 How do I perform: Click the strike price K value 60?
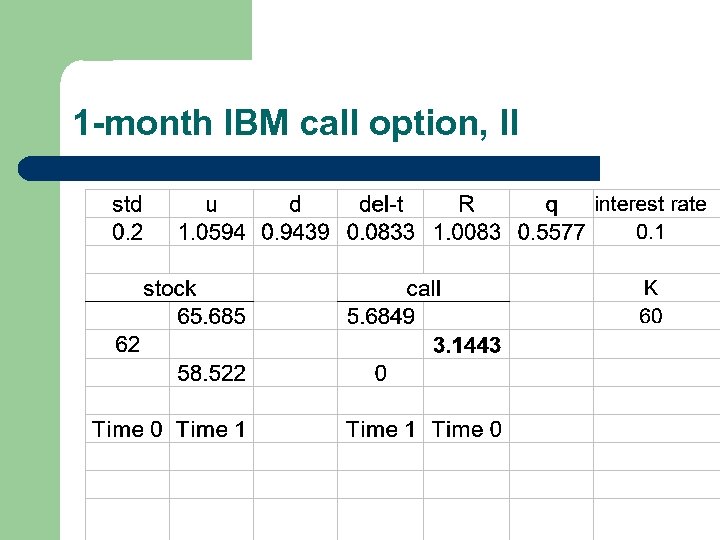(650, 317)
